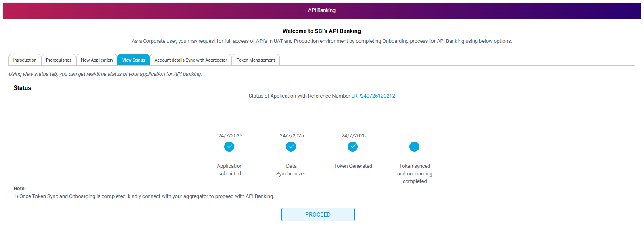Image resolution: width=644 pixels, height=229 pixels.
Task: Click the final onboarding step circle
Action: pyautogui.click(x=414, y=146)
